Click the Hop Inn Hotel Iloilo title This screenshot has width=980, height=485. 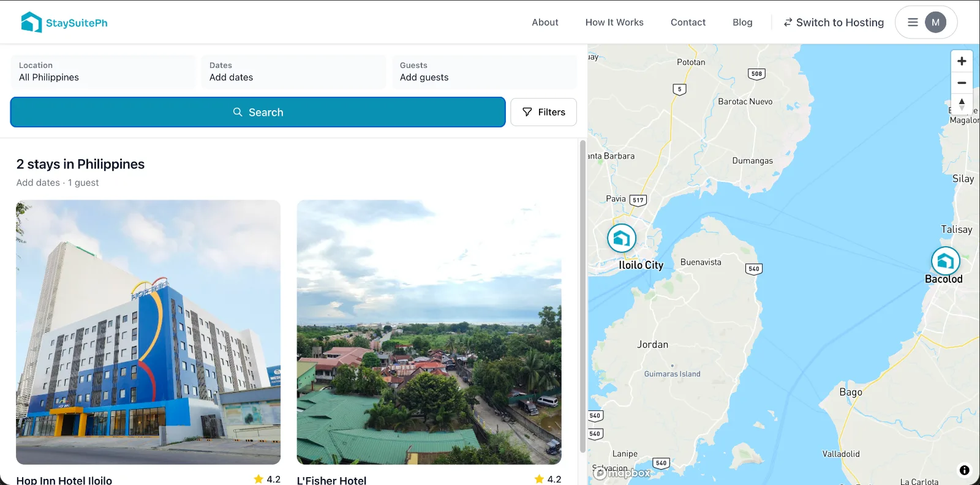click(64, 480)
